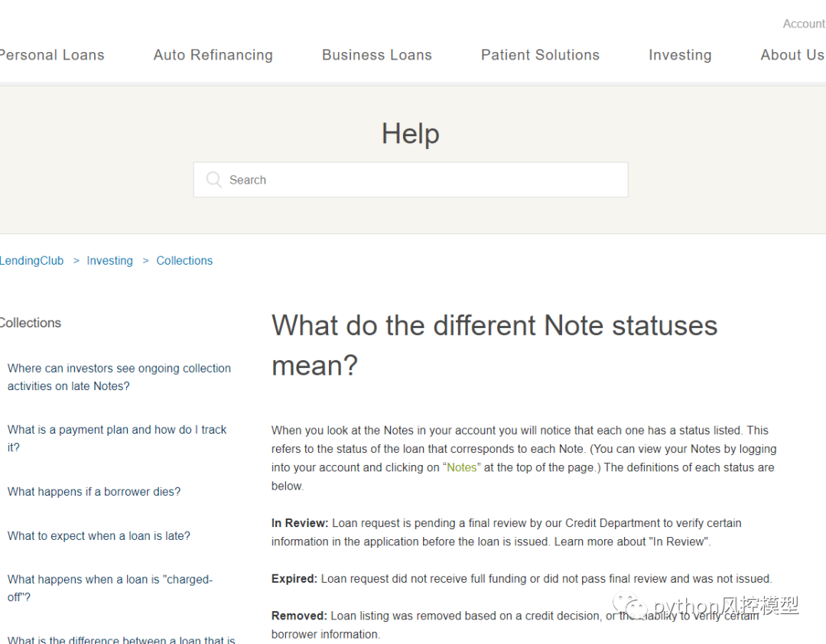826x644 pixels.
Task: Click the 'Removed:' bold label
Action: pos(299,616)
